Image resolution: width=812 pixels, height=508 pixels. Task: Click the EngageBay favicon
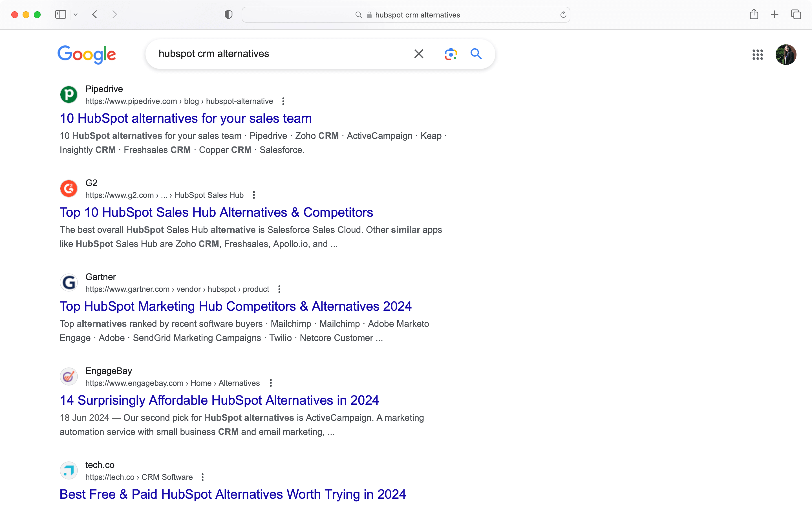click(69, 377)
